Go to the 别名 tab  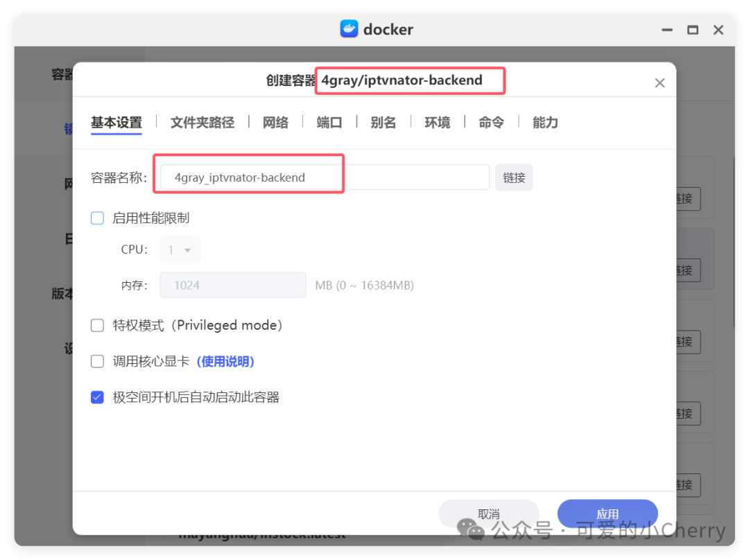383,123
